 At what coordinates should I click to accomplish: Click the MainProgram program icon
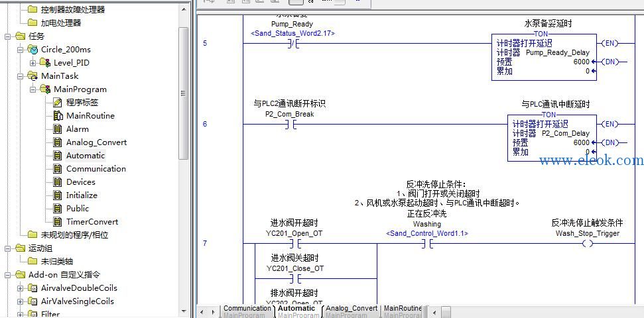[45, 89]
